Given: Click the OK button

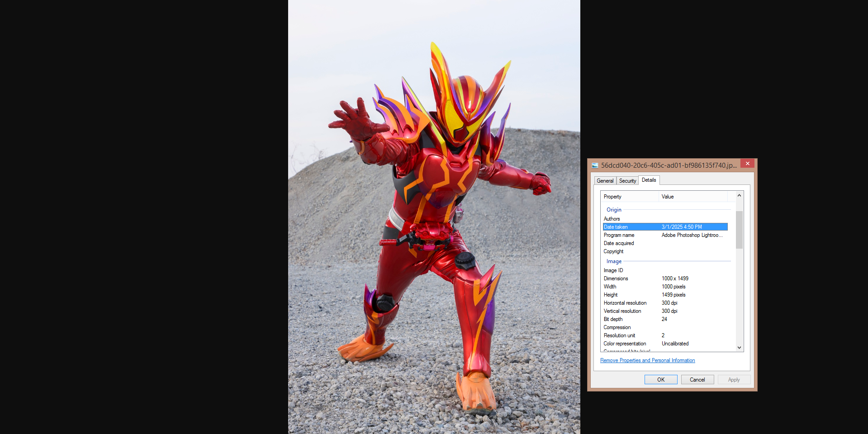Looking at the screenshot, I should pos(661,380).
